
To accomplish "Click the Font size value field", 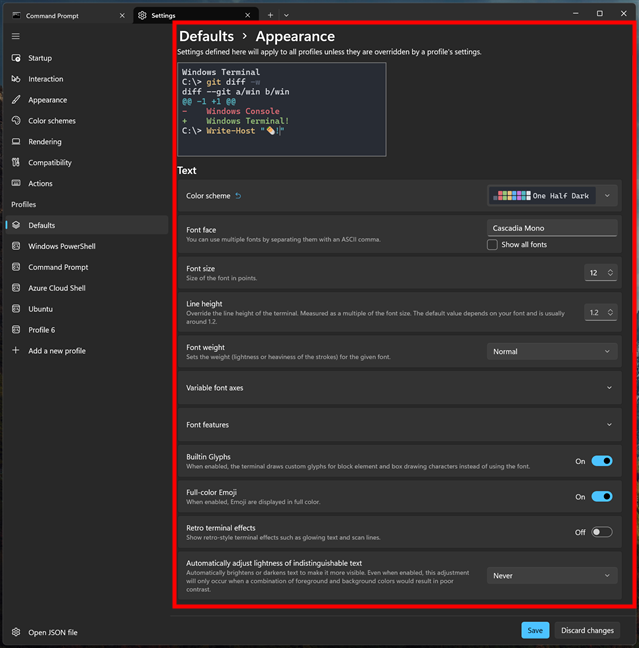I will coord(594,273).
